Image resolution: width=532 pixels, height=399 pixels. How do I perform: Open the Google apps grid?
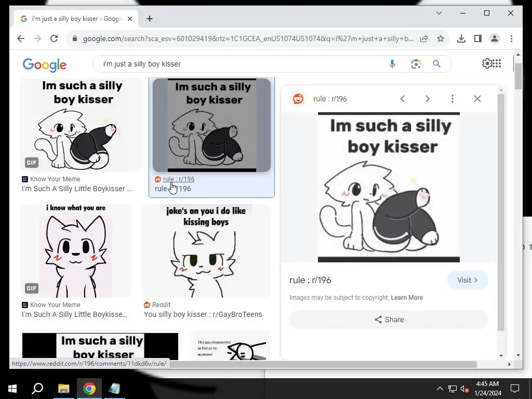pyautogui.click(x=497, y=63)
